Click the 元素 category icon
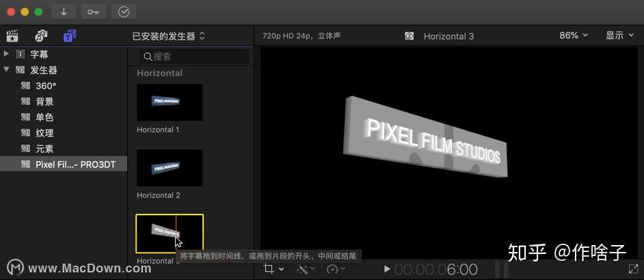 (x=25, y=149)
